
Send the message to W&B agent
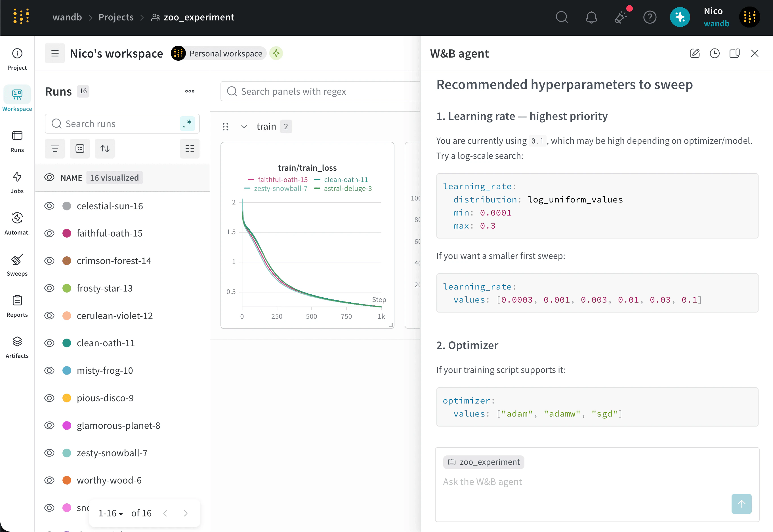click(x=741, y=503)
